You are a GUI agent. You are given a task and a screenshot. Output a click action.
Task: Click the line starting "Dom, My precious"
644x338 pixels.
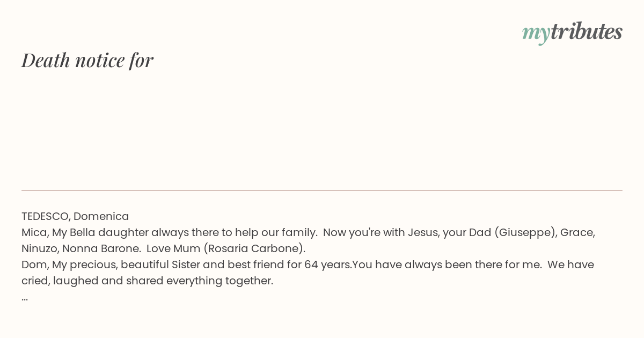click(x=308, y=264)
